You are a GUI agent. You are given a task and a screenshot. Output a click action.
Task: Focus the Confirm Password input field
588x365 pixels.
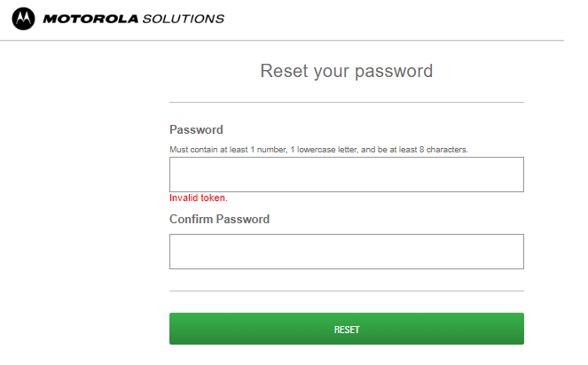coord(347,252)
